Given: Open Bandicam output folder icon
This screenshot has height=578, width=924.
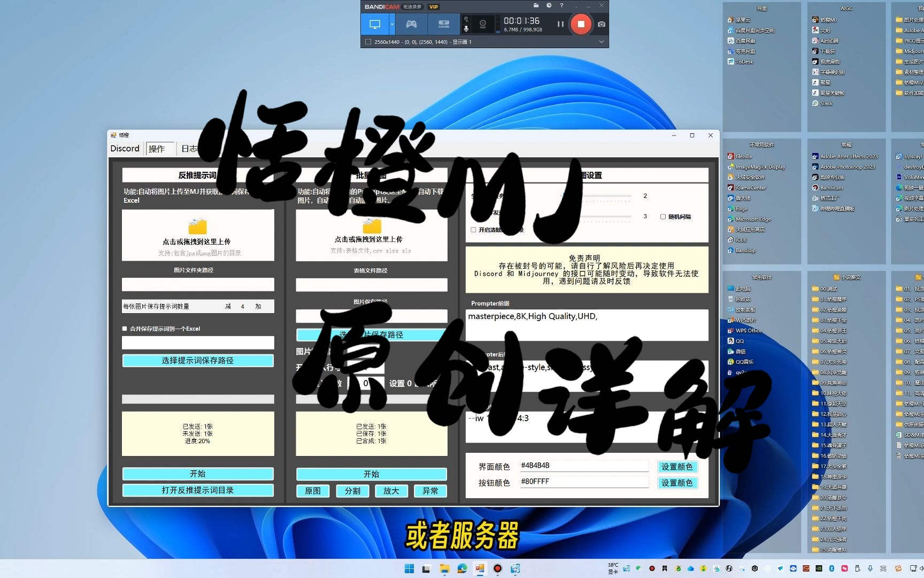Looking at the screenshot, I should click(536, 5).
